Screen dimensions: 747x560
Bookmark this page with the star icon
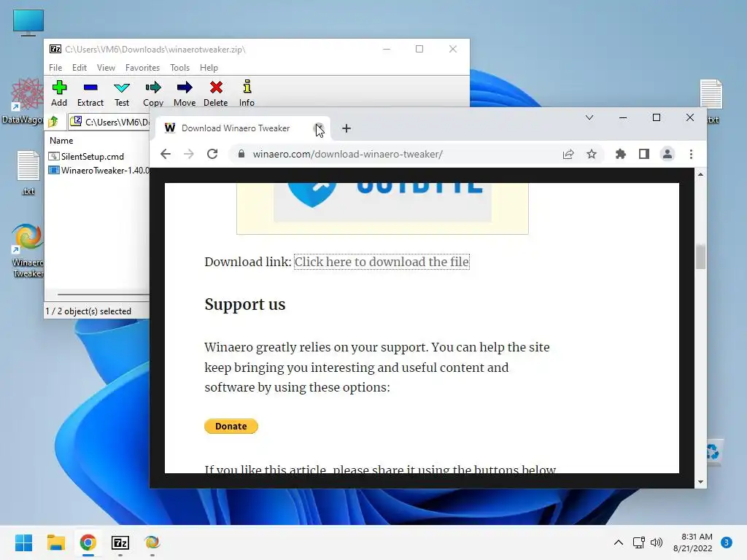click(x=591, y=154)
